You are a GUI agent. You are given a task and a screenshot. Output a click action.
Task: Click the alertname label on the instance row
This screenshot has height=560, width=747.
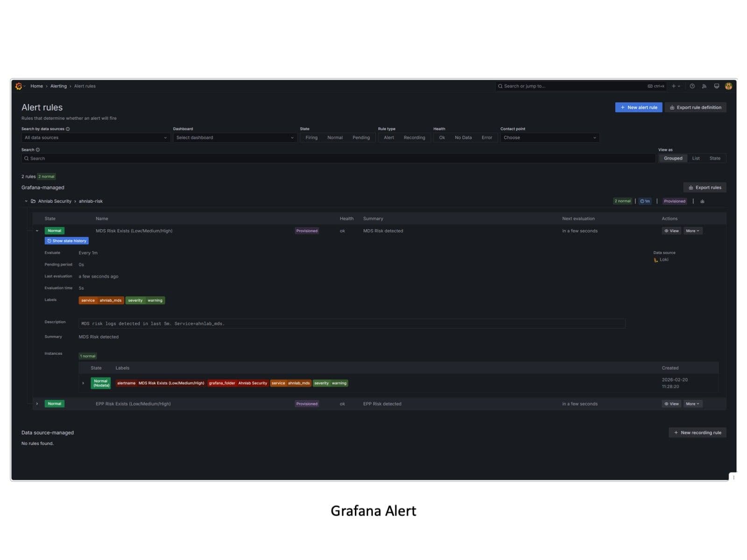click(x=161, y=384)
